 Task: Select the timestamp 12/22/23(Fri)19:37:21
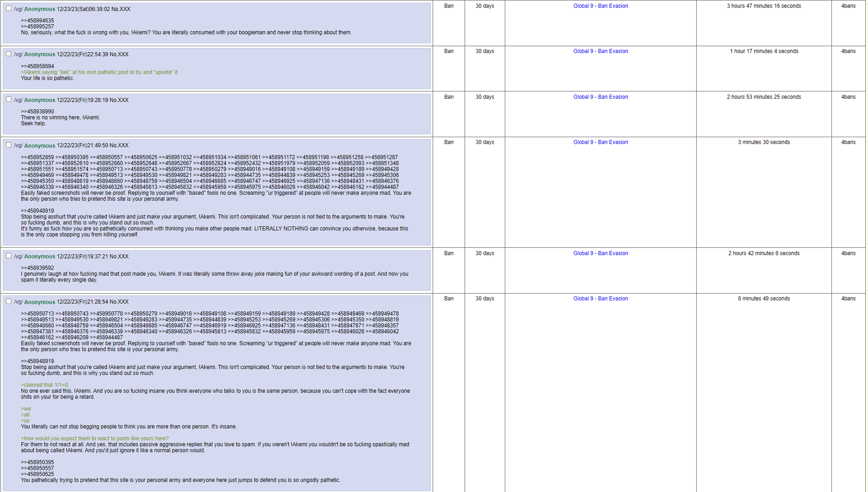[x=83, y=257]
